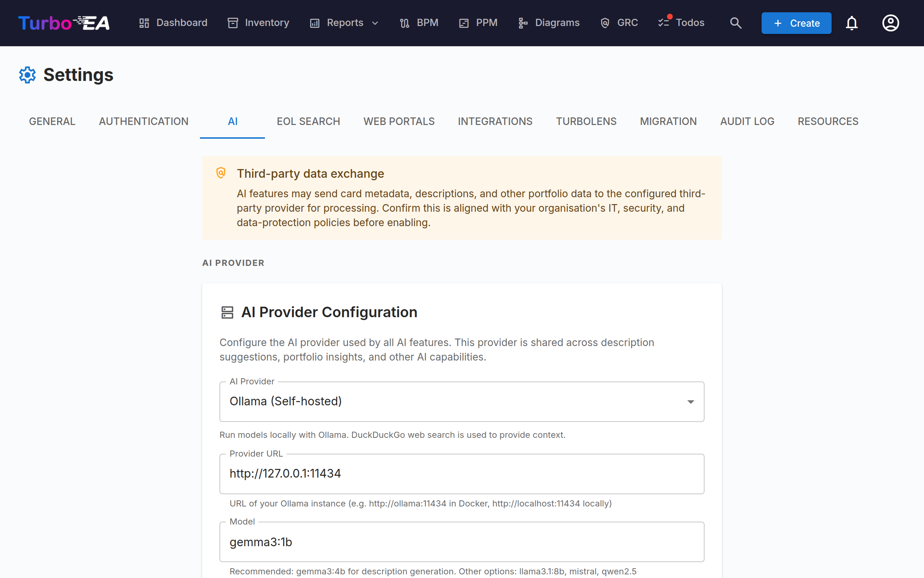Click the server icon beside AI Provider Configuration

click(x=227, y=312)
